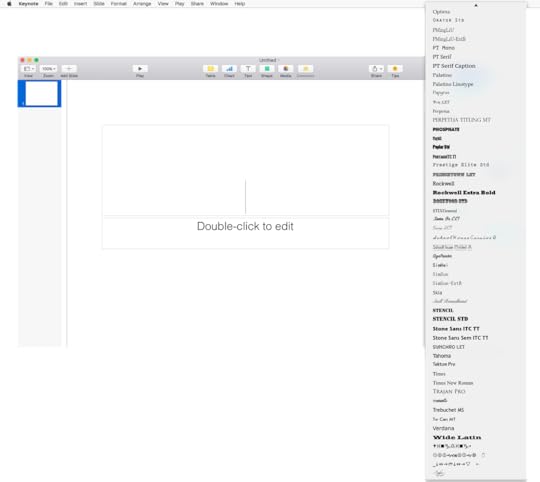Click the 'Double-click to edit' subtitle placeholder
The width and height of the screenshot is (540, 482).
tap(245, 232)
